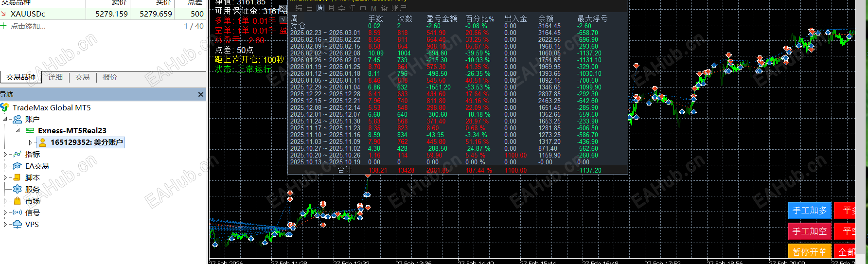Switch to the 交易品种 tab
Screen dimensions: 868x264
(21, 77)
